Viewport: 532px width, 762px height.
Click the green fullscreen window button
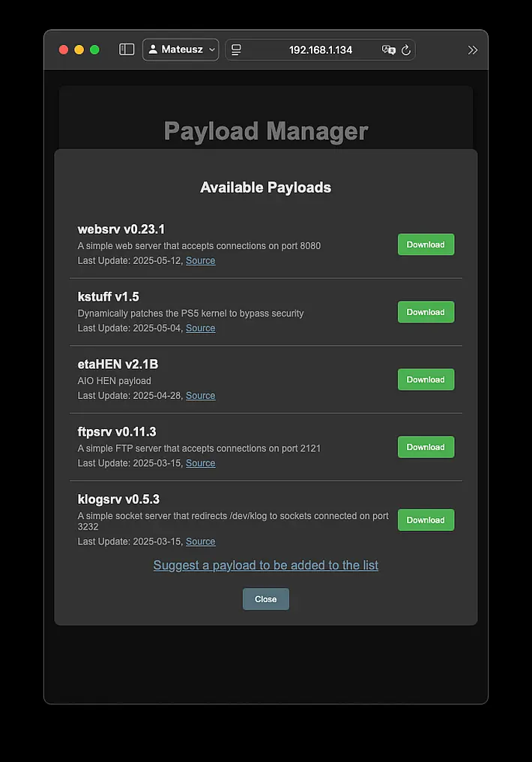[94, 49]
